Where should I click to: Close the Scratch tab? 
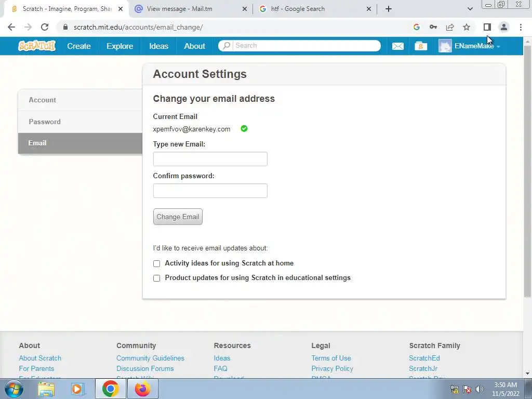[121, 9]
